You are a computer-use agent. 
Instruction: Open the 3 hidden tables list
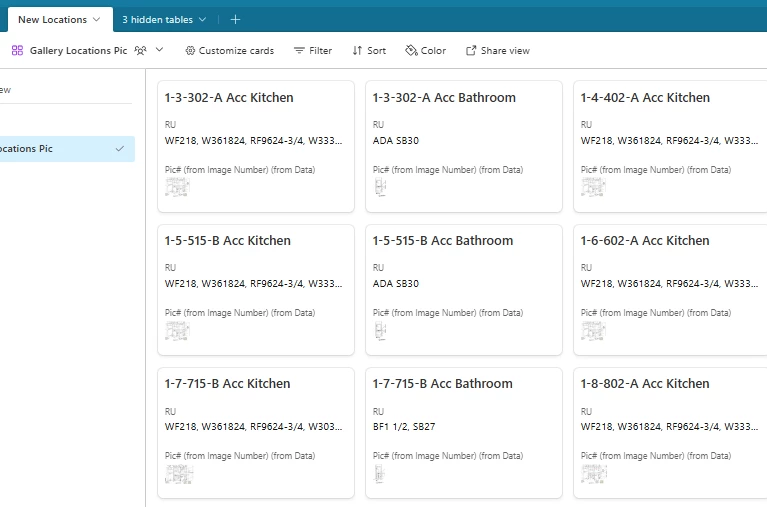164,20
